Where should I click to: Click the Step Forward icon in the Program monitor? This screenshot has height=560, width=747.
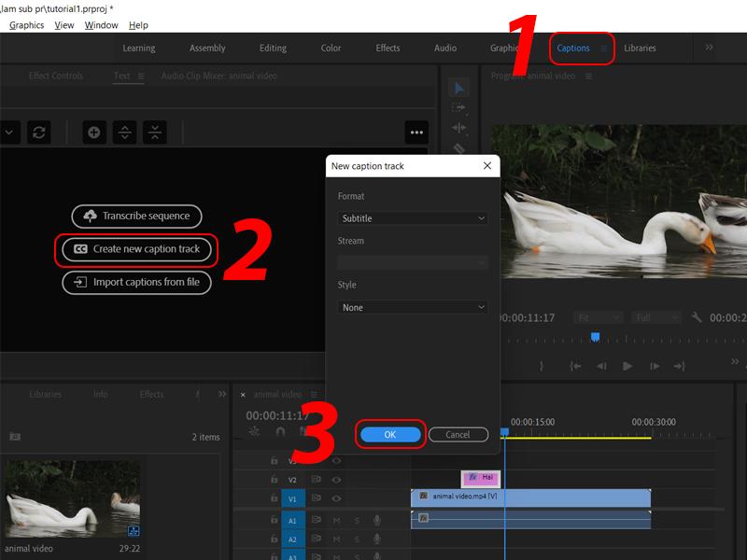[655, 365]
